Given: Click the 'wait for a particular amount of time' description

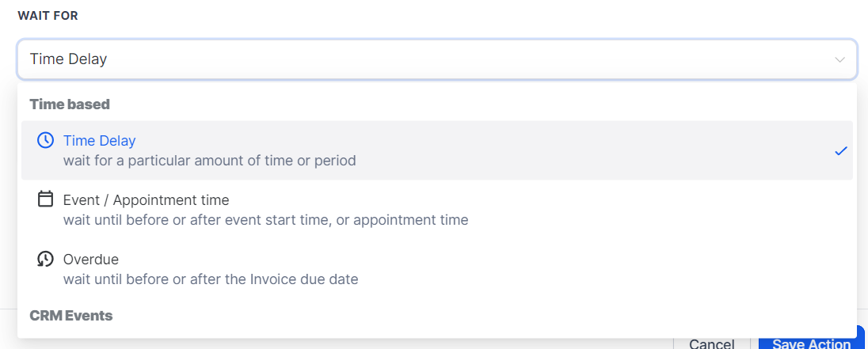Looking at the screenshot, I should (209, 161).
